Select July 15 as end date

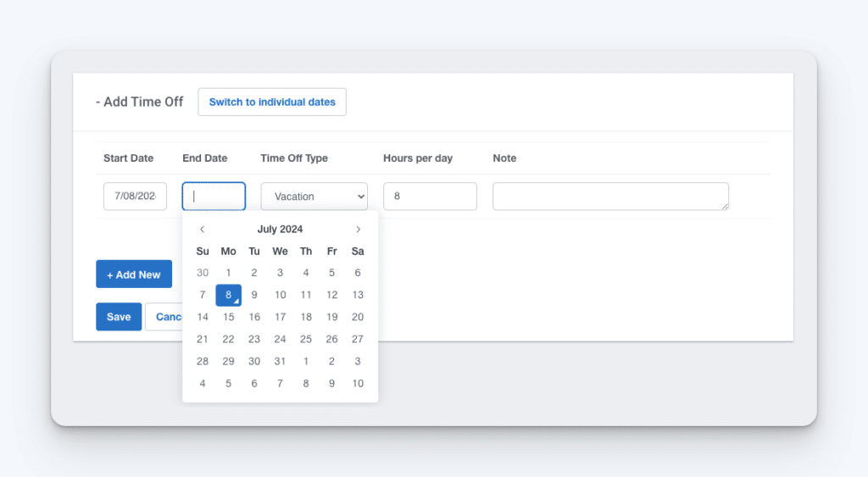point(228,317)
